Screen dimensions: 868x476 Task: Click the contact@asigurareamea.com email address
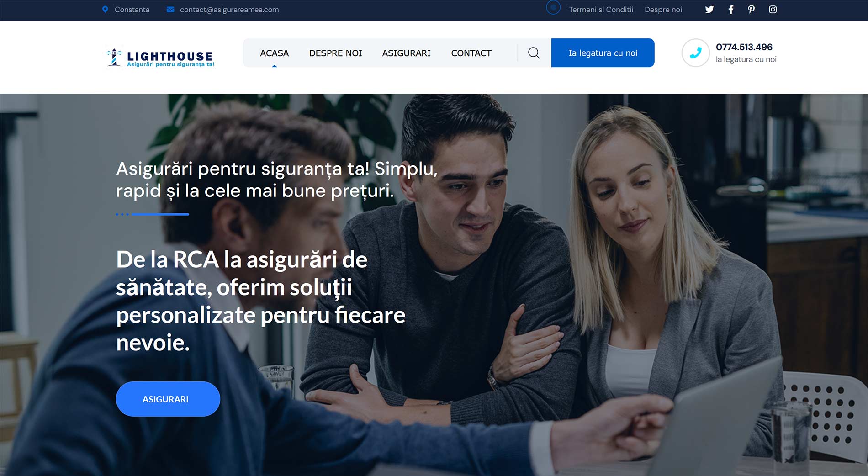click(x=229, y=10)
